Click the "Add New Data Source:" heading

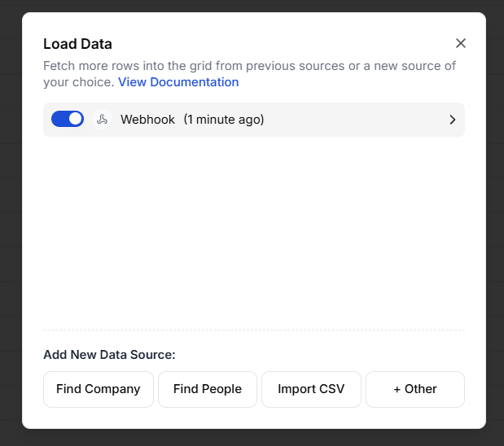coord(109,355)
